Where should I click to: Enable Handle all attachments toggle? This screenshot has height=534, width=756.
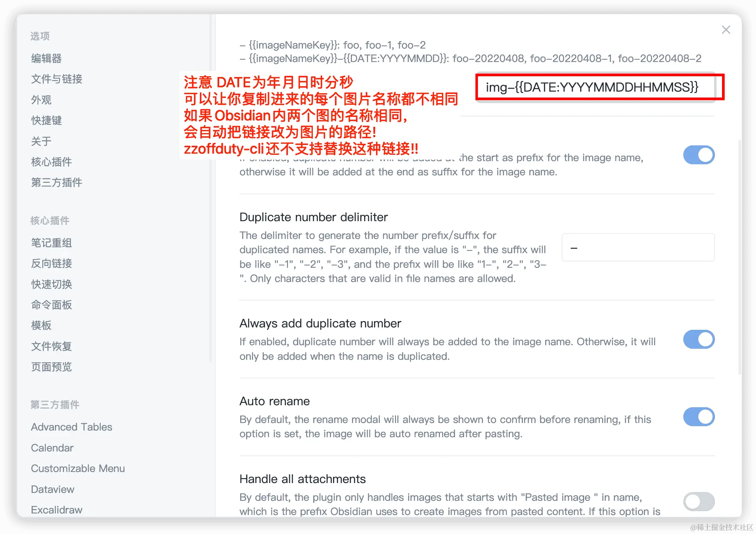[699, 502]
